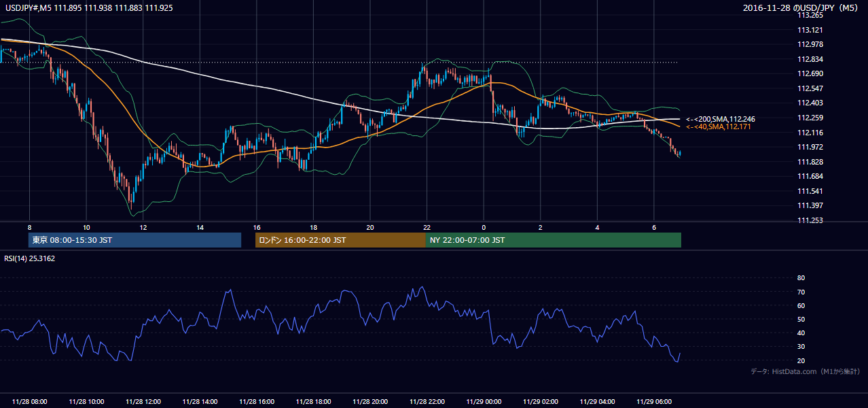Click RSI scale value 50
Viewport: 868px width, 408px height.
pos(801,319)
